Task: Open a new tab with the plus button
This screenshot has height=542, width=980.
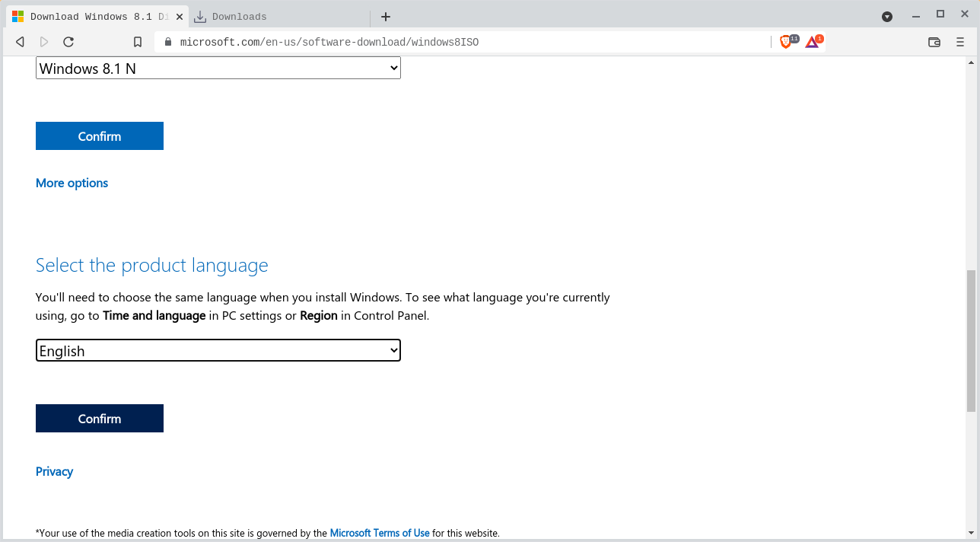Action: tap(386, 17)
